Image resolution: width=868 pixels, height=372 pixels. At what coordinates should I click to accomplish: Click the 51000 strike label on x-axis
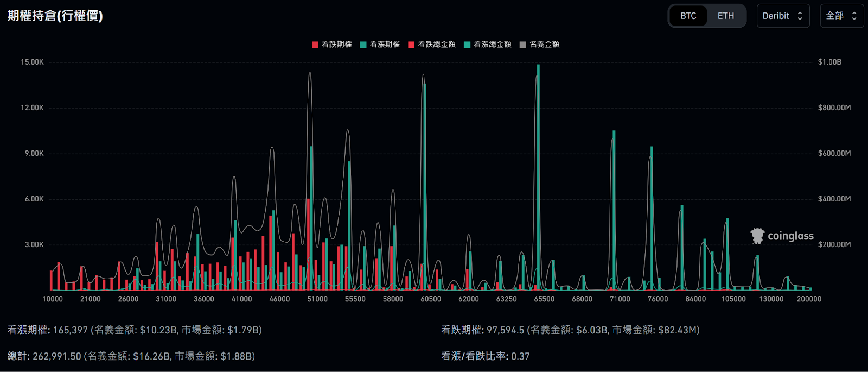tap(317, 299)
